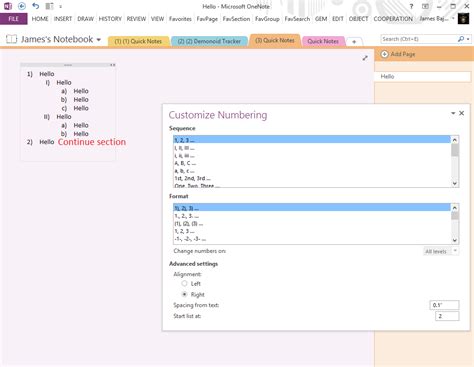Click the notebook icon beside James's Notebook
Image resolution: width=474 pixels, height=367 pixels.
click(11, 39)
